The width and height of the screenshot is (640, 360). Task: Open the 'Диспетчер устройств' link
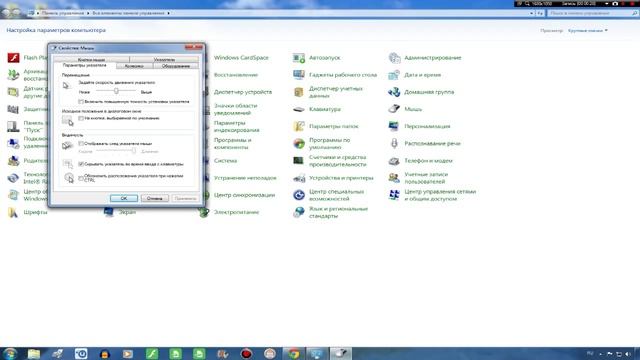243,92
